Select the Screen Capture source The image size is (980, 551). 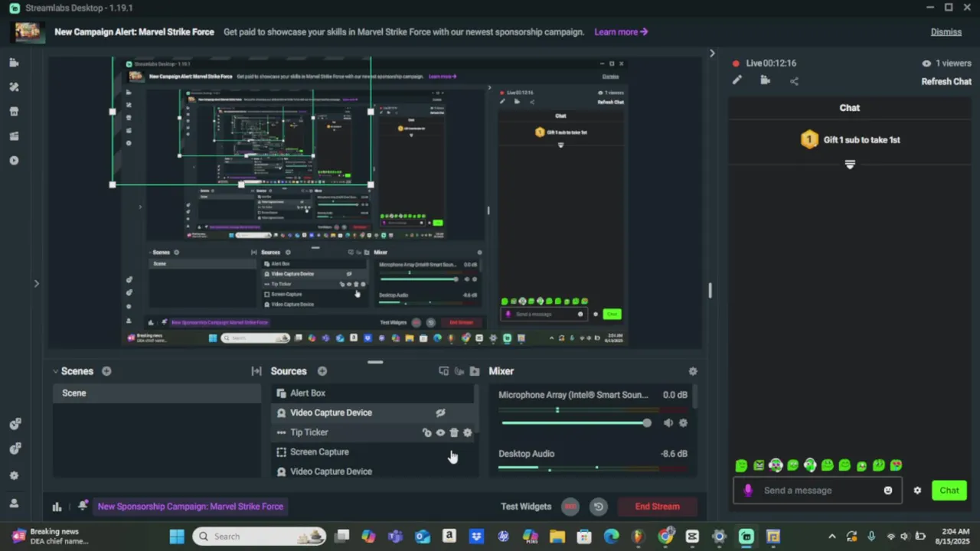(373, 452)
